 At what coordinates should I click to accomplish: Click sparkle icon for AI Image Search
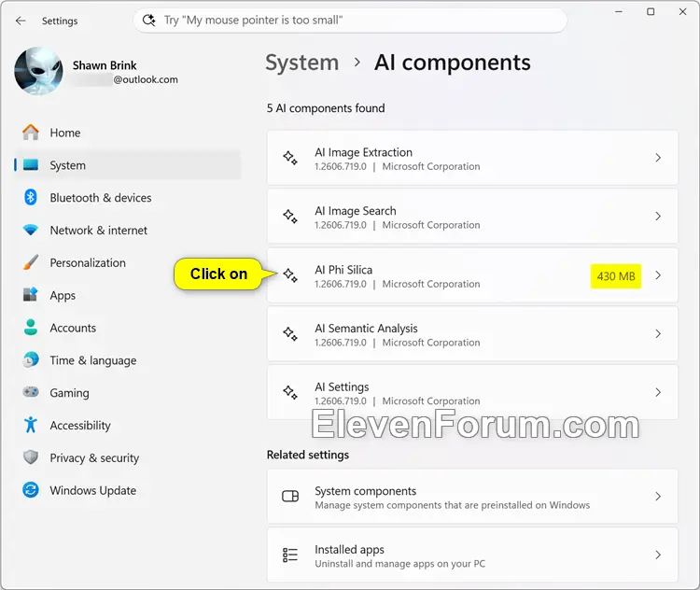290,217
